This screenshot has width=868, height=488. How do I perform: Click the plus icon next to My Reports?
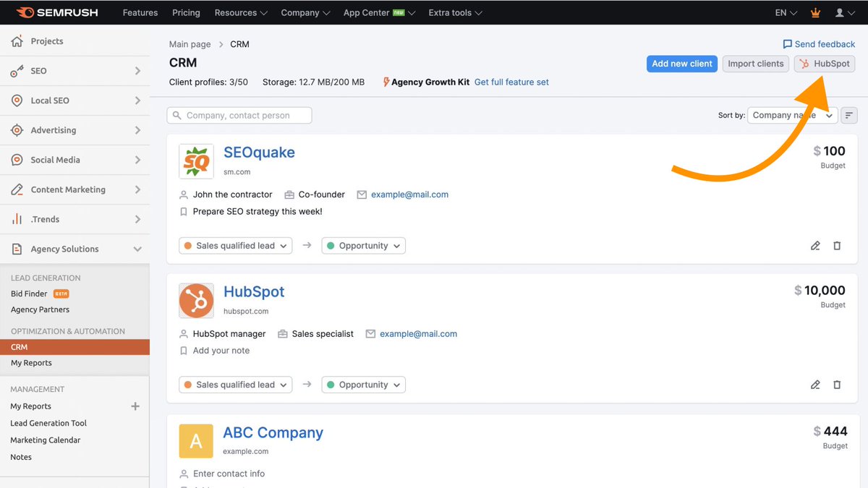[x=135, y=406]
